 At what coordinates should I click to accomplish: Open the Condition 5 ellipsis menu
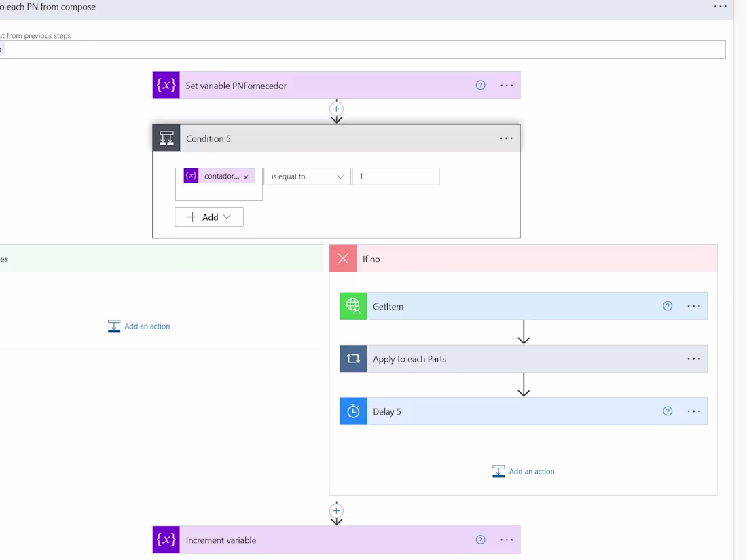pyautogui.click(x=506, y=138)
